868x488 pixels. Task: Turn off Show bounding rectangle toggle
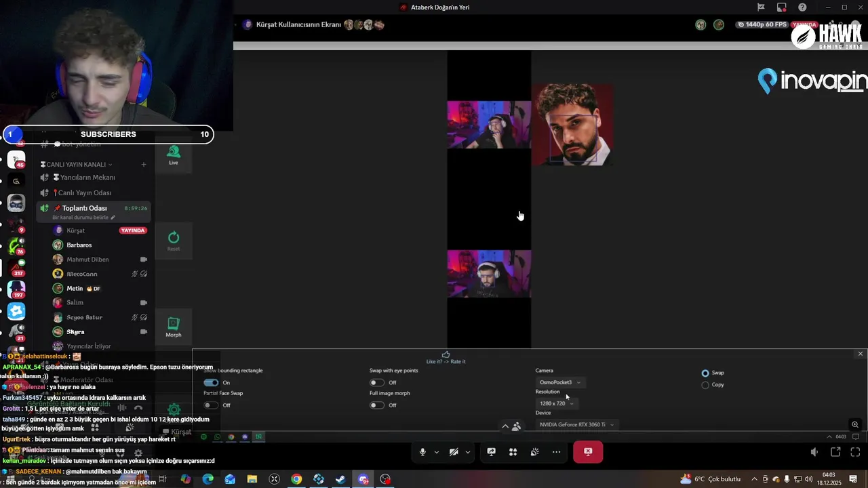(211, 383)
